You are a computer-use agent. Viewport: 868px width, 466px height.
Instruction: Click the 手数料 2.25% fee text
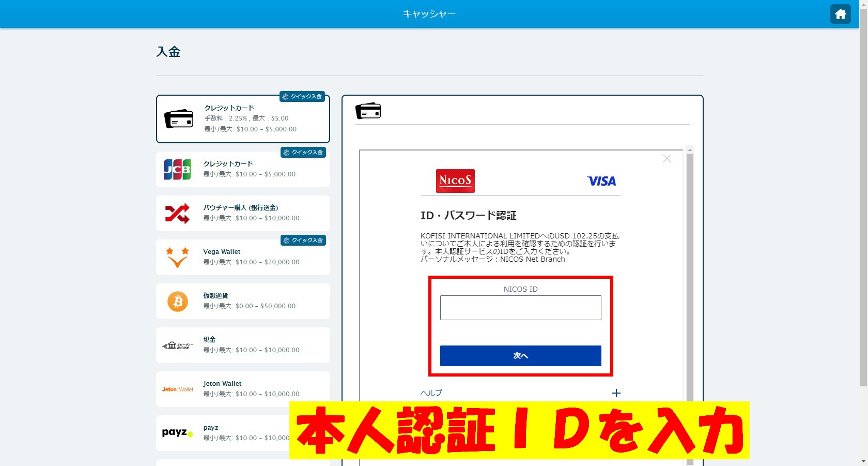246,118
